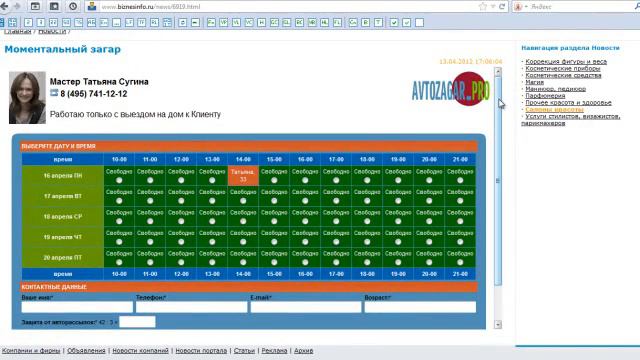
Task: Click the booking frame scroll down arrow
Action: (x=498, y=324)
